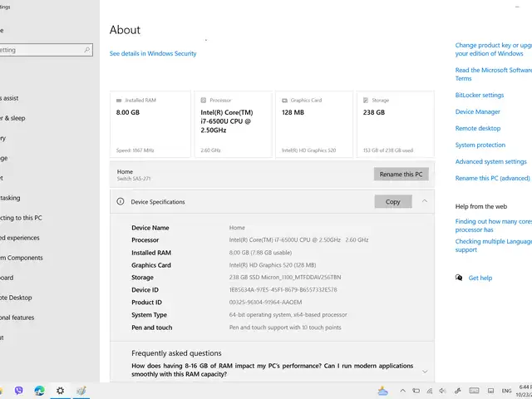Image resolution: width=532 pixels, height=399 pixels.
Task: Click the Rename this PC button
Action: pos(401,174)
